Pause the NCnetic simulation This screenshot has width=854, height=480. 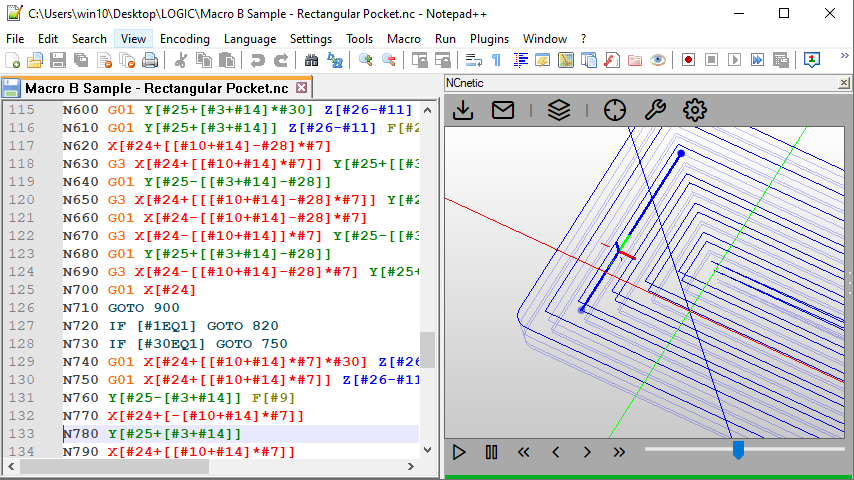tap(491, 452)
